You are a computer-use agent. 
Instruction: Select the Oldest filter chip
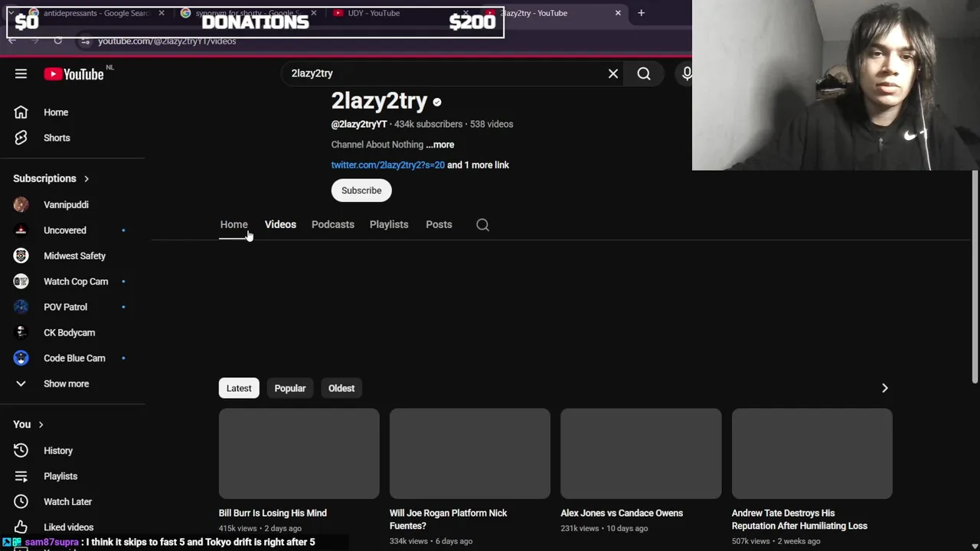tap(341, 388)
